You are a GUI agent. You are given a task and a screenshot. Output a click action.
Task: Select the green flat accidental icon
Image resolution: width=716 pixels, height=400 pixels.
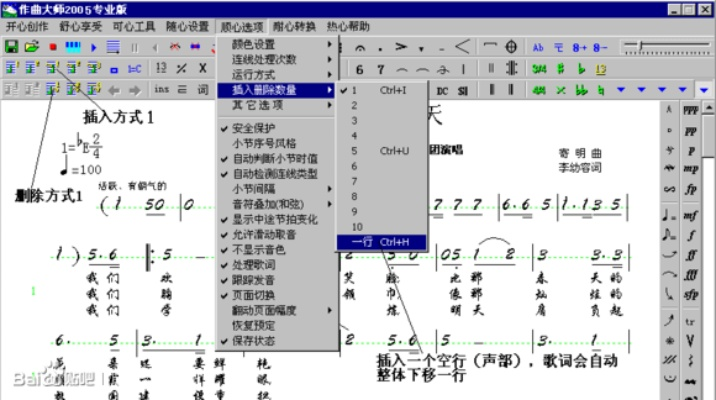581,68
